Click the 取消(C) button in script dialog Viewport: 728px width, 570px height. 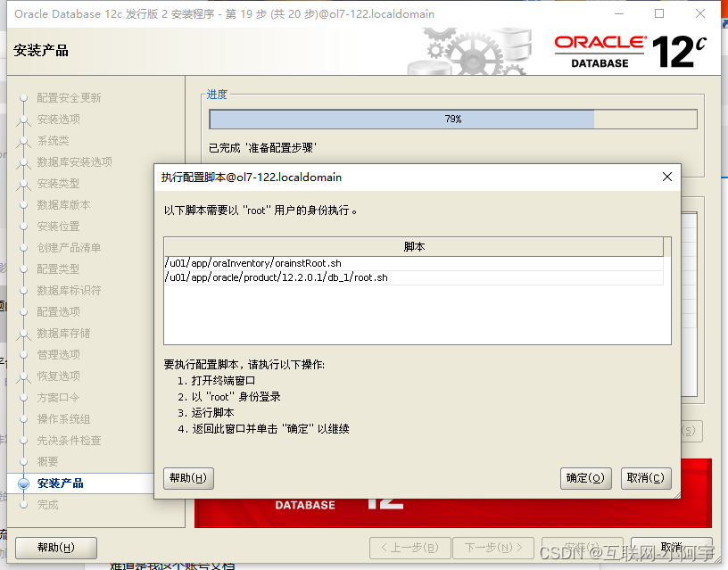click(646, 478)
